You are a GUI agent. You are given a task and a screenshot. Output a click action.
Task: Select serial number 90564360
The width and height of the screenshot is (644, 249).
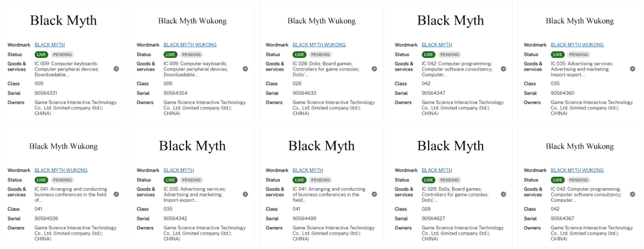[x=562, y=93]
